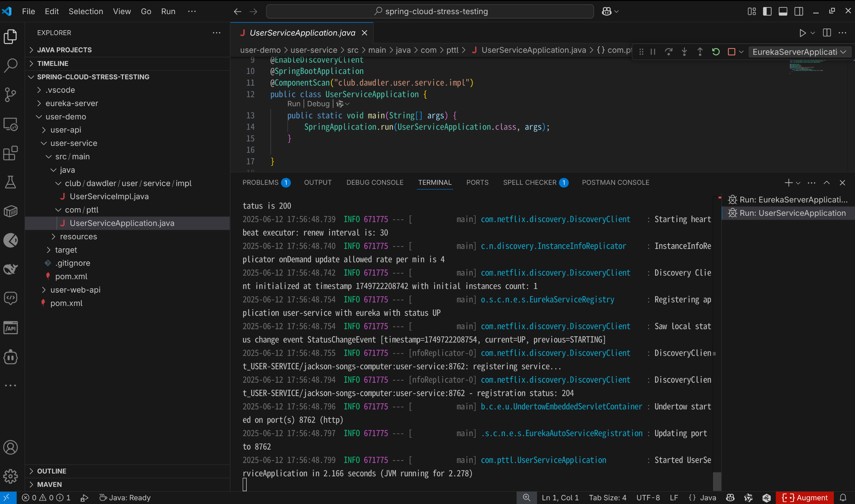The width and height of the screenshot is (855, 504).
Task: Expand the eureka-server folder
Action: (x=72, y=103)
